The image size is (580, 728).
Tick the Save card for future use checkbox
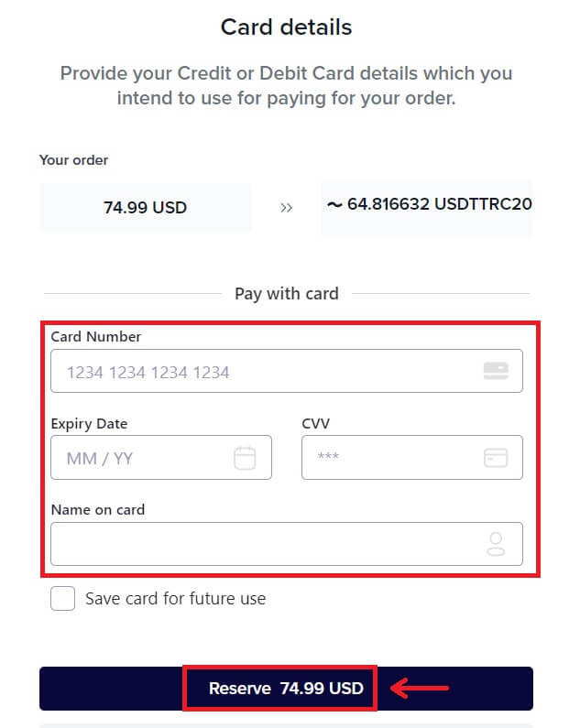pyautogui.click(x=63, y=599)
